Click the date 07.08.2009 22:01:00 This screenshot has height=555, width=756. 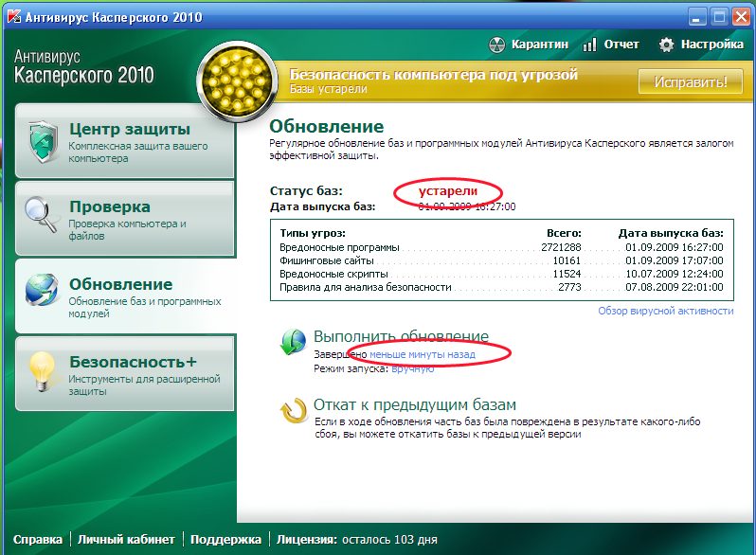pyautogui.click(x=675, y=287)
